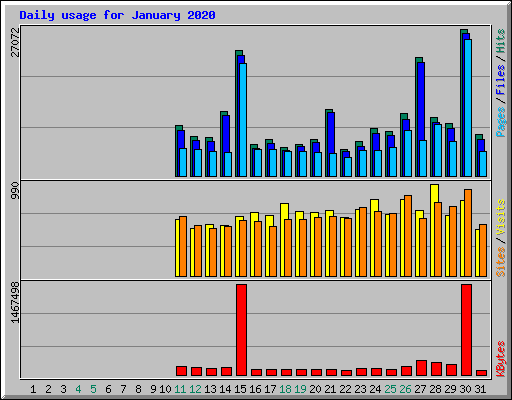Click day label 22 on the x-axis

click(x=345, y=389)
